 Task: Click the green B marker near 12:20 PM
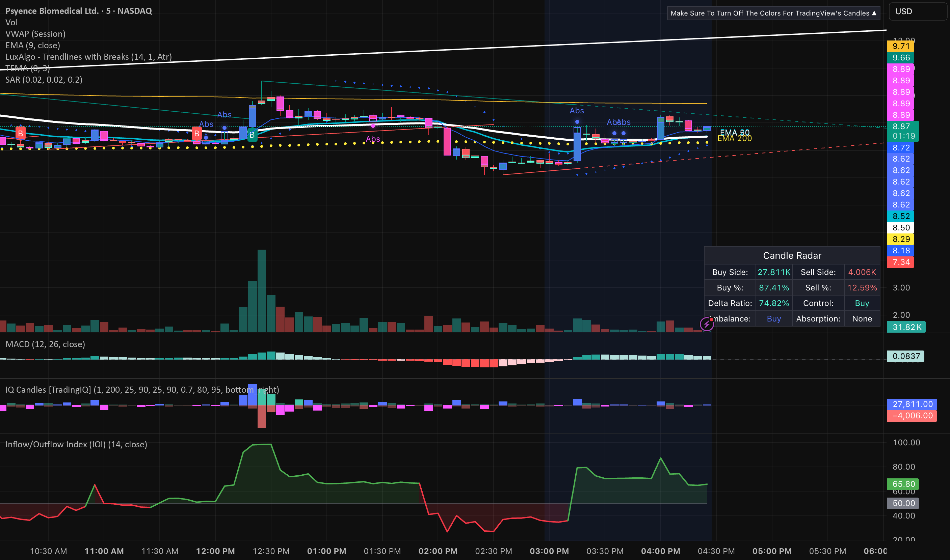tap(252, 135)
